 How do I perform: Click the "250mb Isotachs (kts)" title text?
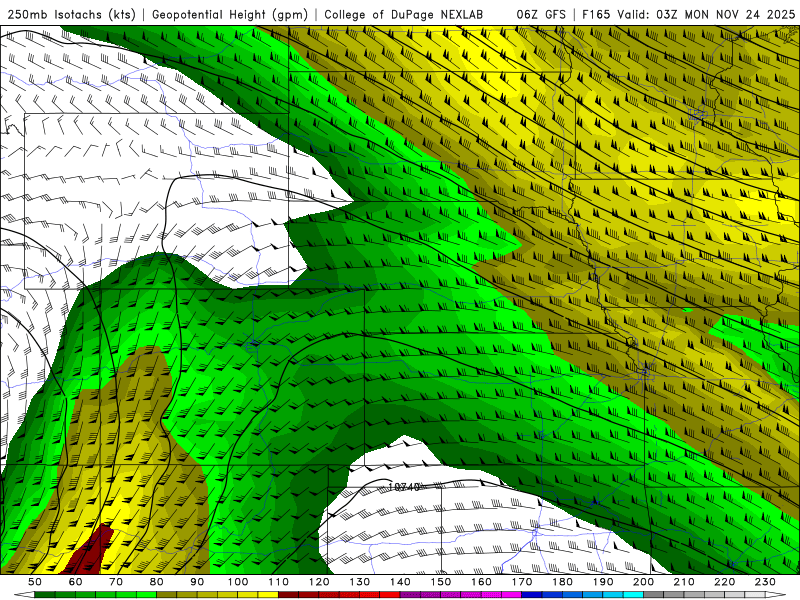(x=71, y=15)
